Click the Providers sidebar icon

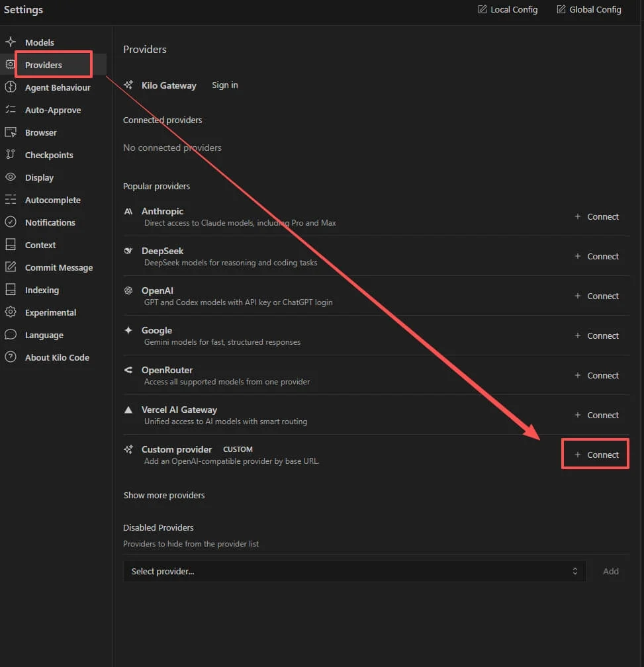[x=10, y=64]
